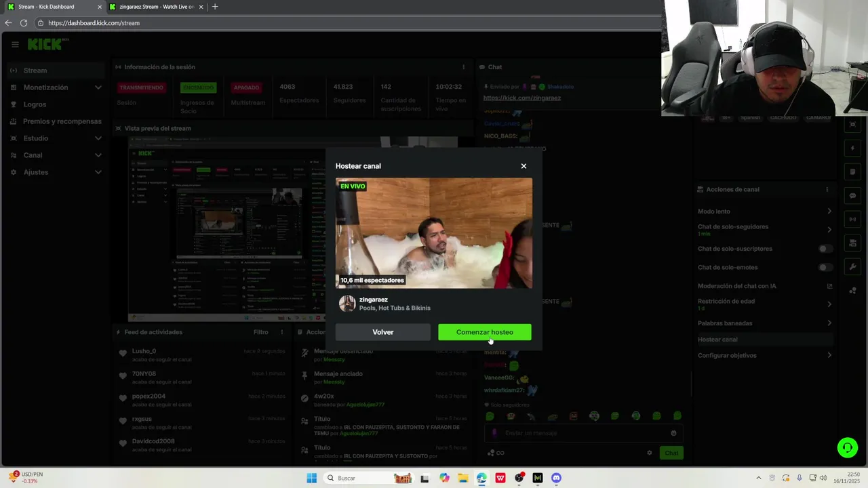Viewport: 868px width, 488px height.
Task: Click the browser address bar
Action: (x=346, y=23)
